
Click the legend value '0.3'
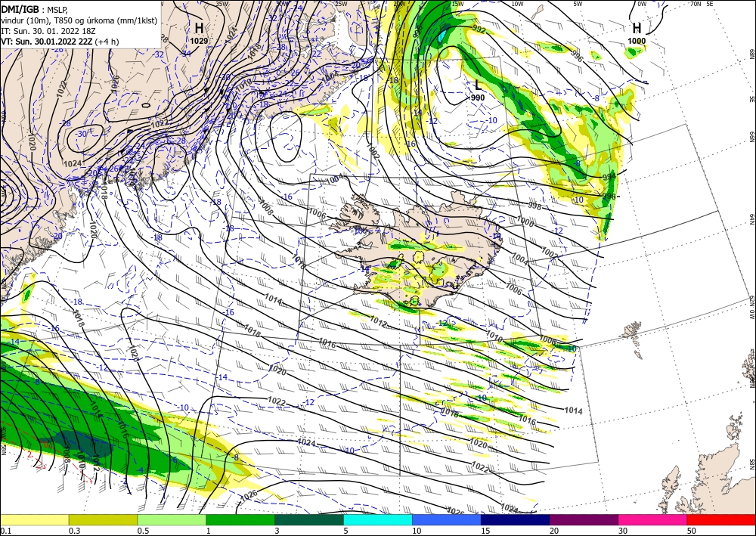(x=74, y=531)
